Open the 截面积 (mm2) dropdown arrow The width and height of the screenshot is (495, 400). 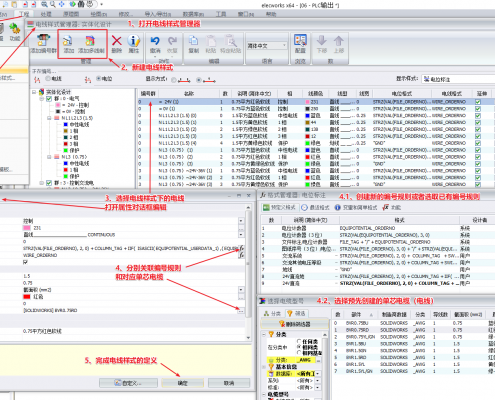241,290
